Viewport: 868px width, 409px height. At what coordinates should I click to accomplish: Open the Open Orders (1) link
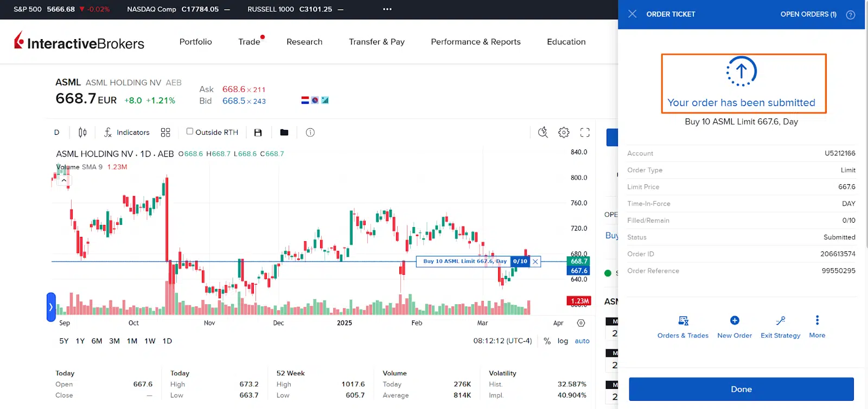[x=808, y=14]
